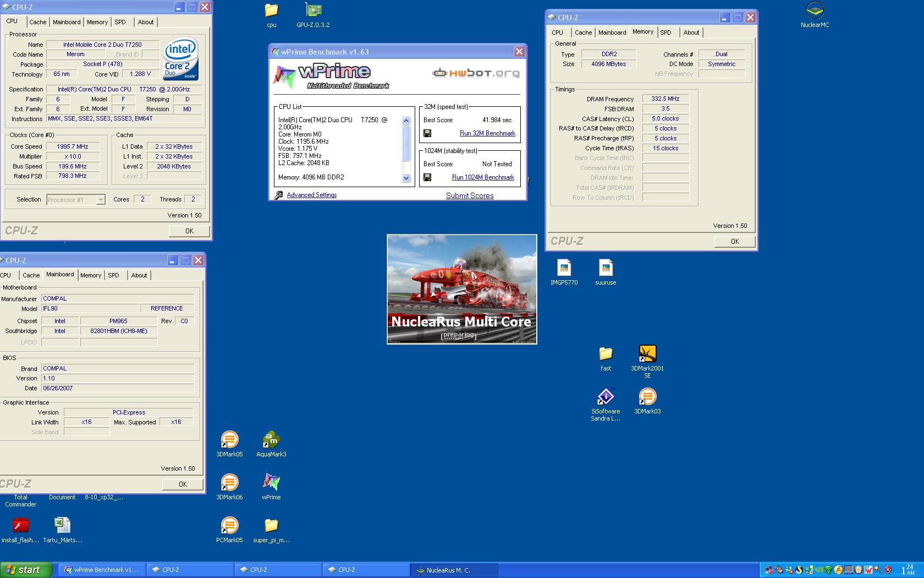
Task: Click Submit Scores link
Action: pos(470,195)
